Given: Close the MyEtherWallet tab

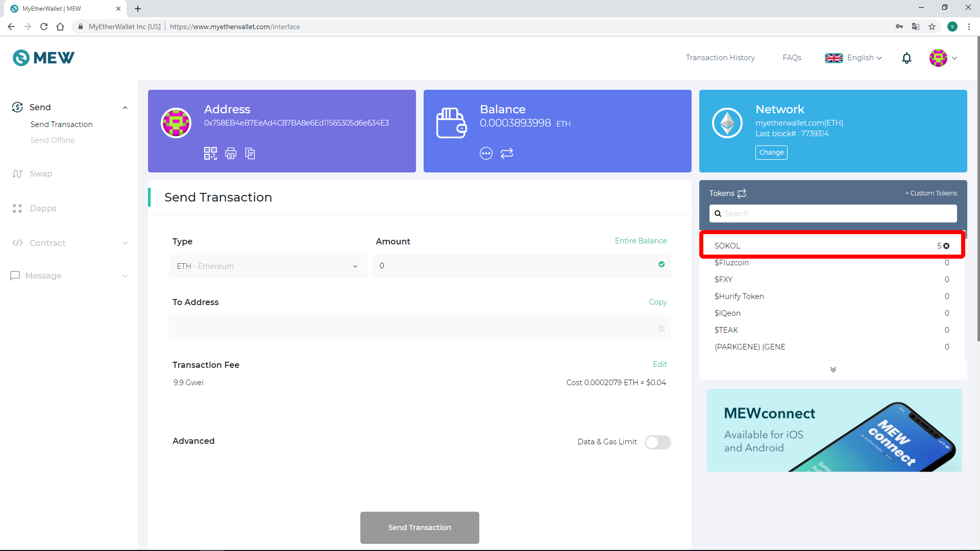Looking at the screenshot, I should pyautogui.click(x=118, y=9).
